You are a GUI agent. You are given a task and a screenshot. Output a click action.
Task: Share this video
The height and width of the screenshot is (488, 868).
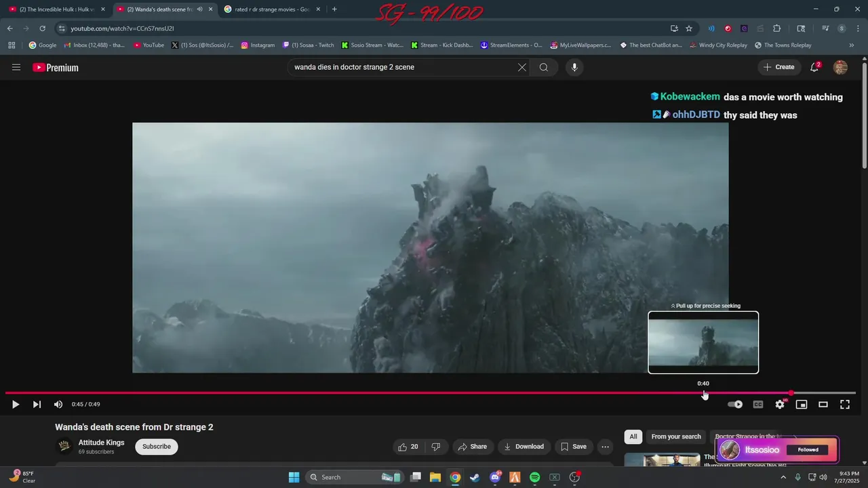tap(472, 447)
